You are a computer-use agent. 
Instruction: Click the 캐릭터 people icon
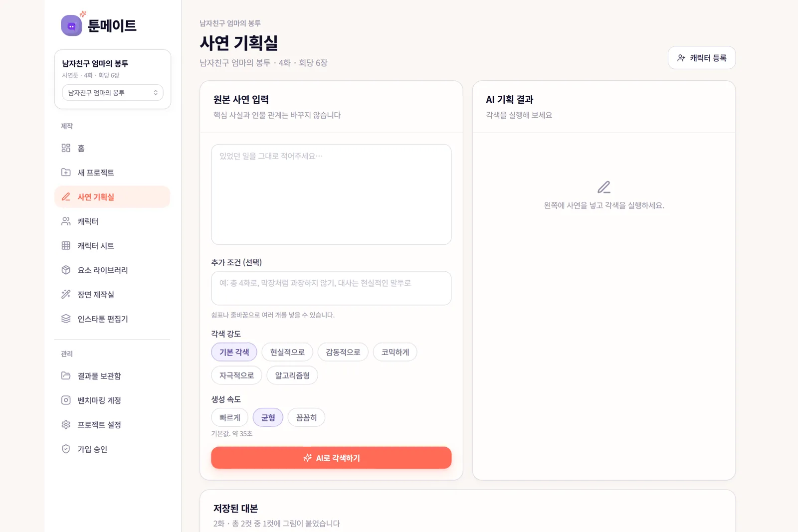pos(66,221)
